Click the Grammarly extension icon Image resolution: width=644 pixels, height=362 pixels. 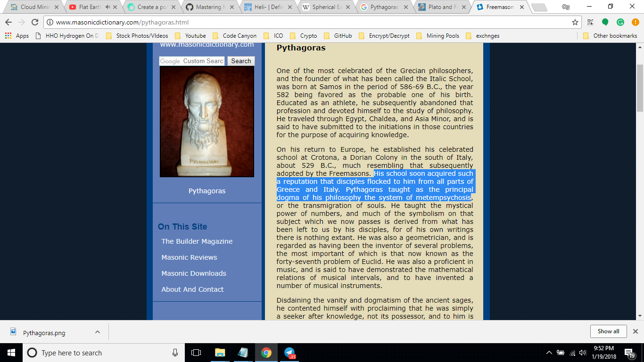(619, 22)
